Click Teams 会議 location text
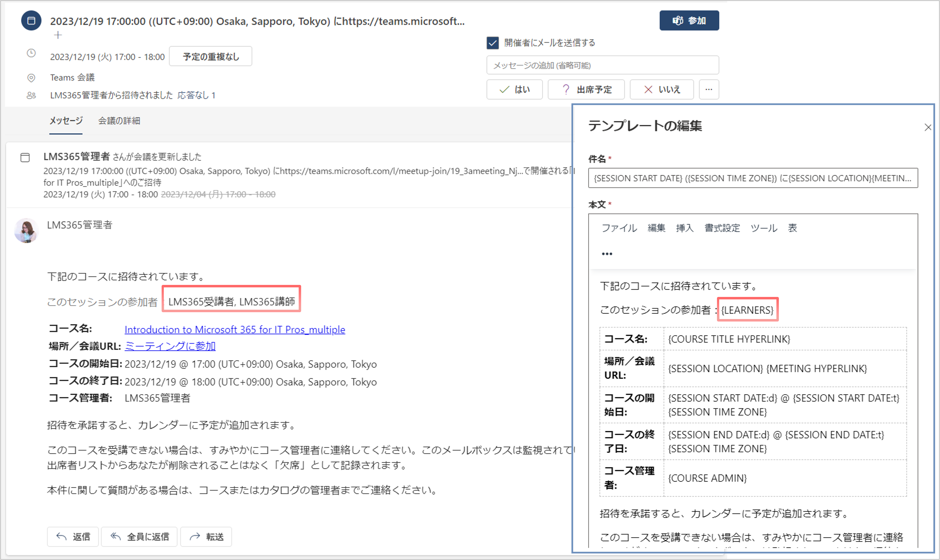The height and width of the screenshot is (560, 940). tap(72, 78)
